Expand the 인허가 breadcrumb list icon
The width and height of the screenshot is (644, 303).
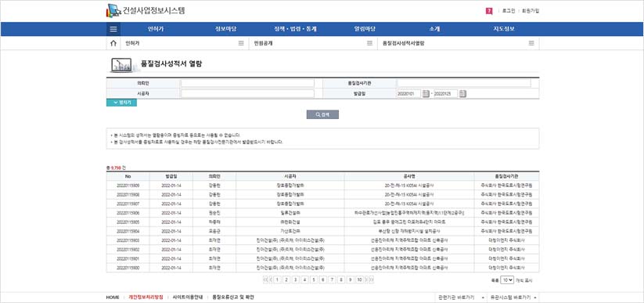[x=241, y=43]
